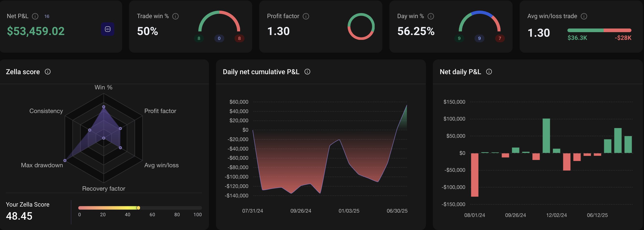
Task: Click the Profit factor info icon
Action: tap(306, 16)
